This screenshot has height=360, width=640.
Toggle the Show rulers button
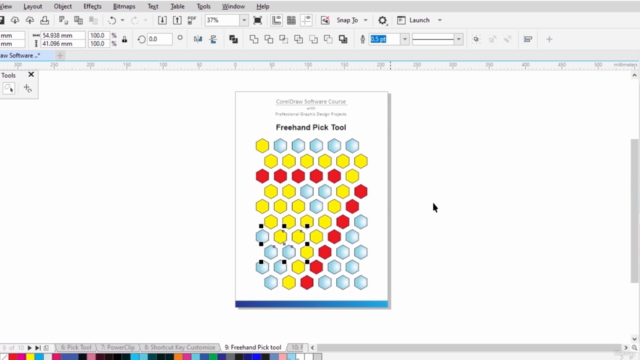(276, 20)
